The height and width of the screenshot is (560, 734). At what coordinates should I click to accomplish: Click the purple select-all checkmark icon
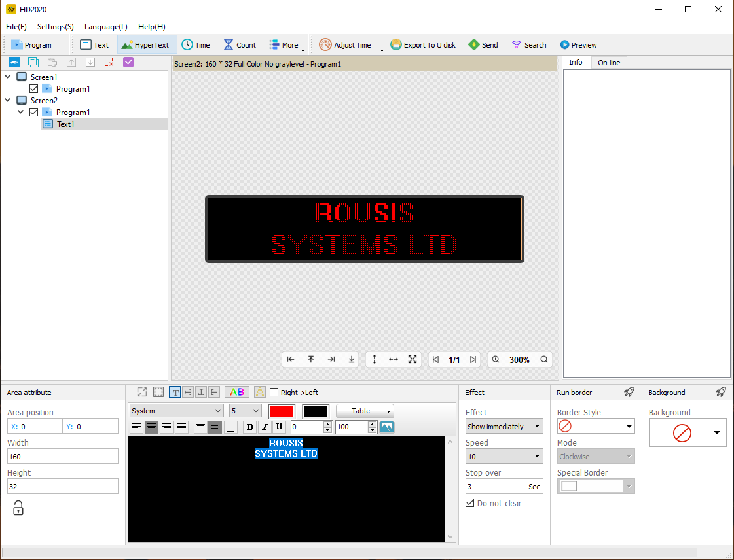click(x=128, y=62)
